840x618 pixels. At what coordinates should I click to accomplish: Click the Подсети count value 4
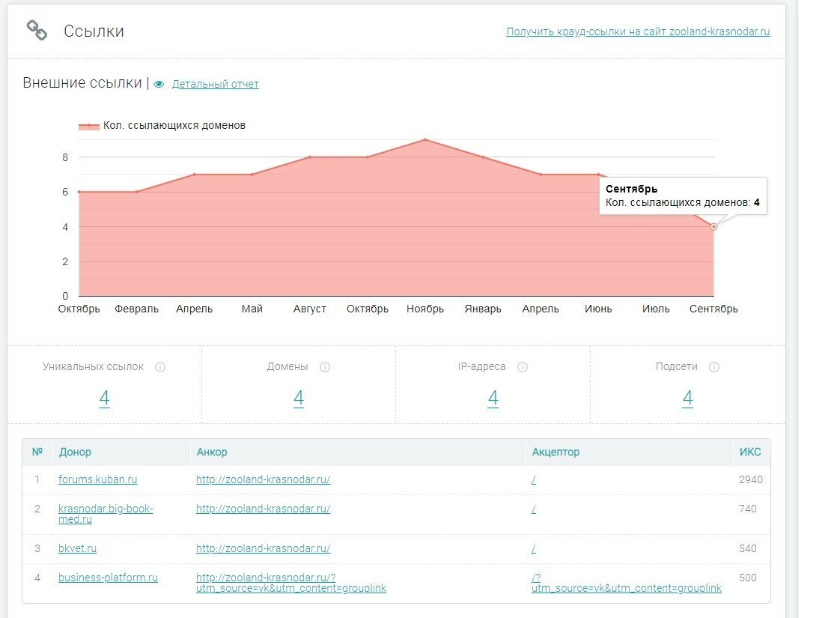(x=687, y=399)
